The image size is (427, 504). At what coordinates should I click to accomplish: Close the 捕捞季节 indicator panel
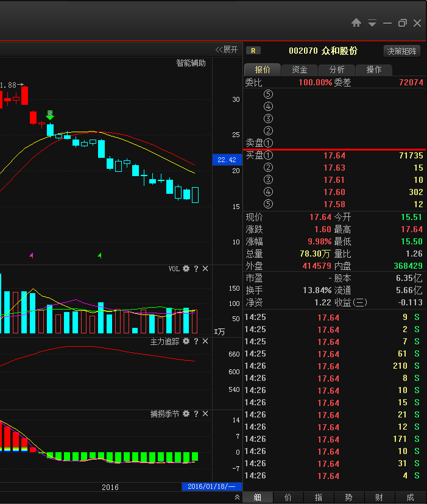(205, 414)
